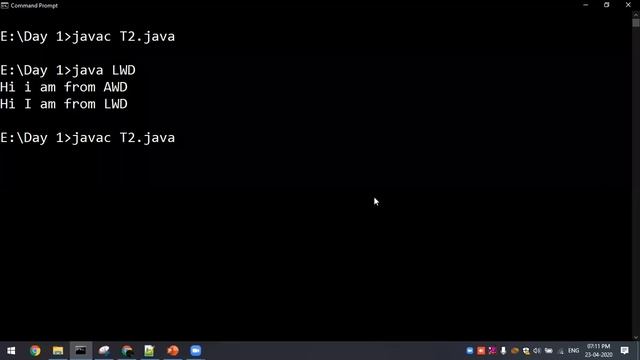Launch Google Chrome from the taskbar
Viewport: 640px width, 360px height.
35,351
